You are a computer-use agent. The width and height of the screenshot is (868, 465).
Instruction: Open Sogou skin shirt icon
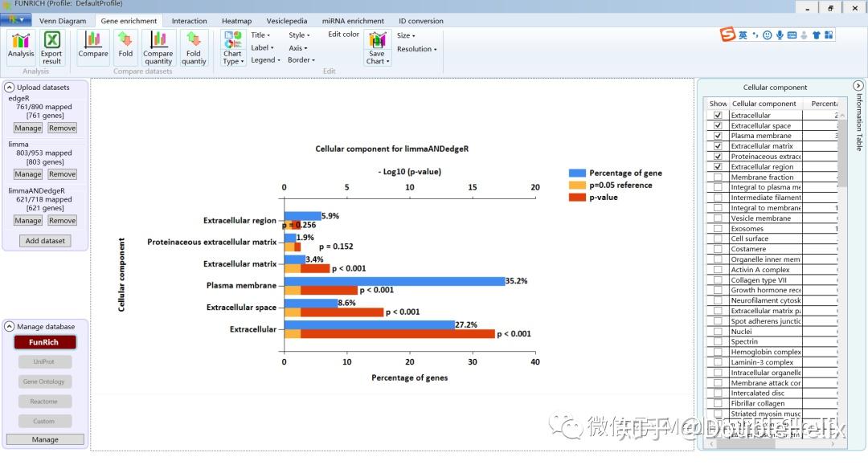coord(816,35)
